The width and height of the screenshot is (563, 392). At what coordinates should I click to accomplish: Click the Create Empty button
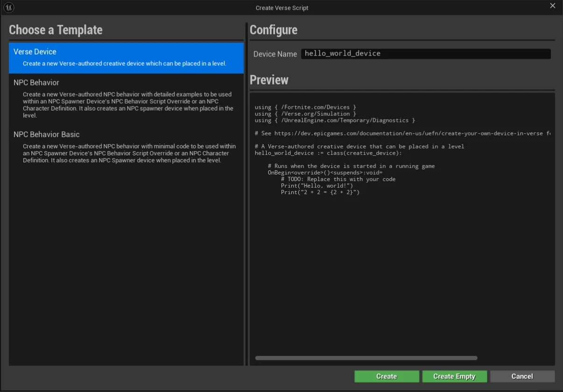point(454,376)
